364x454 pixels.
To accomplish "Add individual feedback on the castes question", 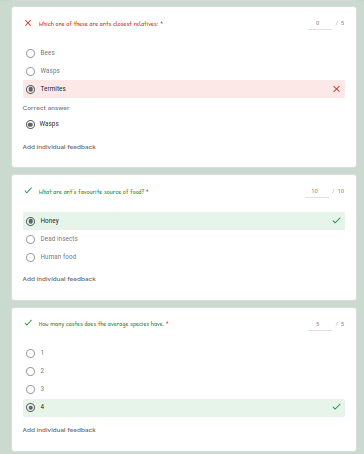I will 59,430.
